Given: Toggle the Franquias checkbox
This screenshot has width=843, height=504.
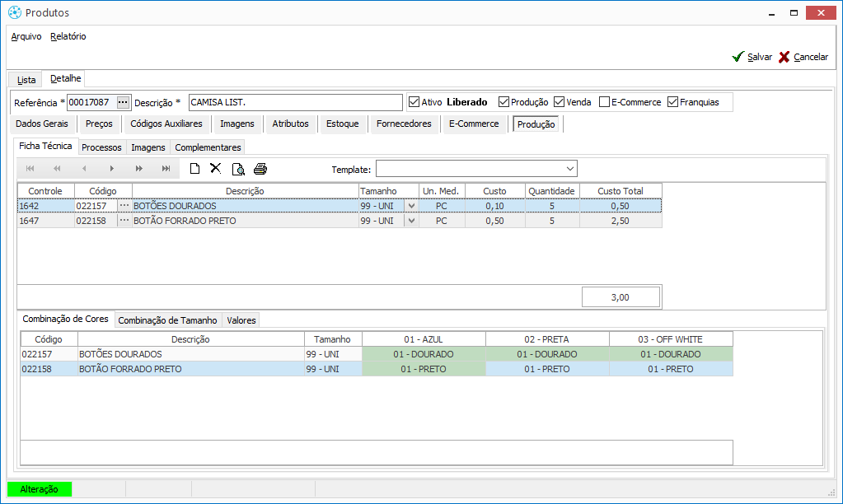Looking at the screenshot, I should (672, 102).
